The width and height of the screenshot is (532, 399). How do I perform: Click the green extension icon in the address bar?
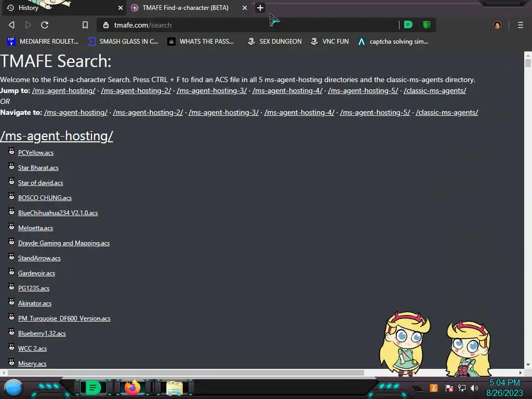(408, 24)
